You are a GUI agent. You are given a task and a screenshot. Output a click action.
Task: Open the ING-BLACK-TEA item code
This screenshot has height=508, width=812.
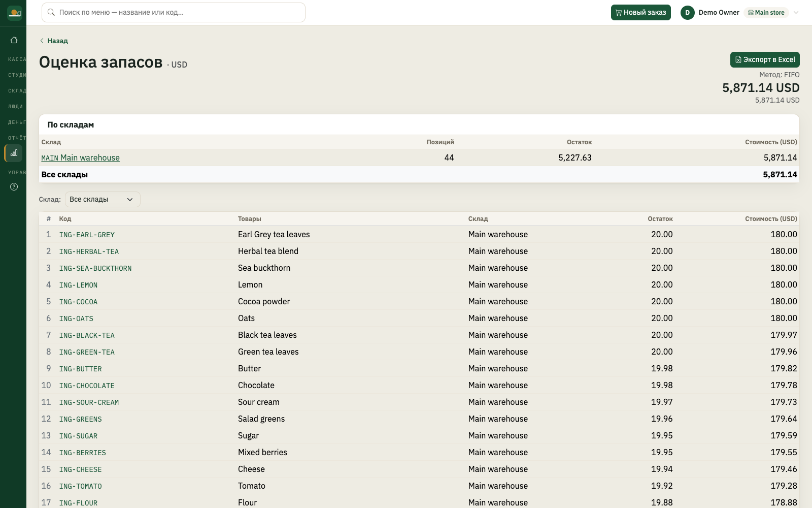point(87,335)
